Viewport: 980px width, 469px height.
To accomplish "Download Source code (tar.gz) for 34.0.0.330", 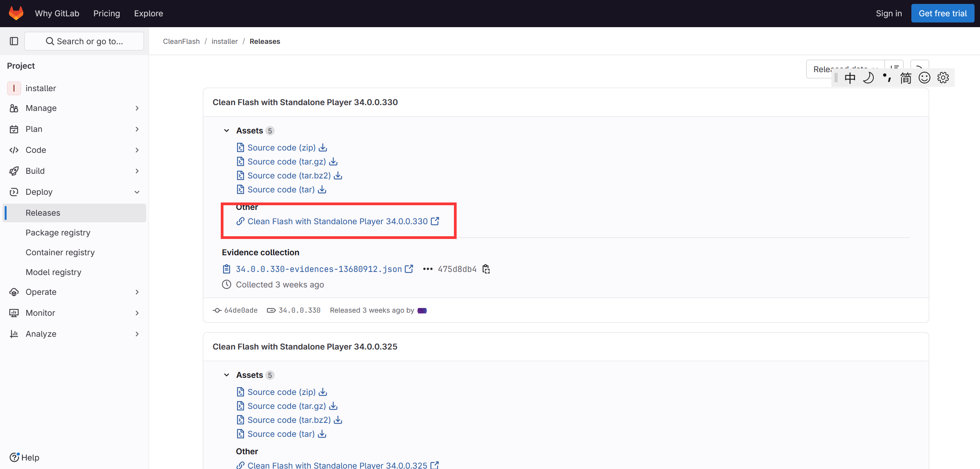I will [333, 162].
